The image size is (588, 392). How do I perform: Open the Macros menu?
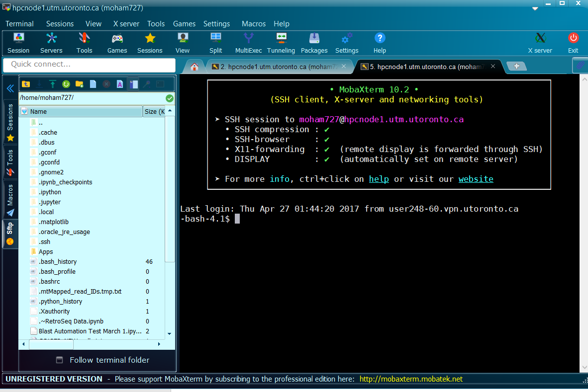click(254, 23)
